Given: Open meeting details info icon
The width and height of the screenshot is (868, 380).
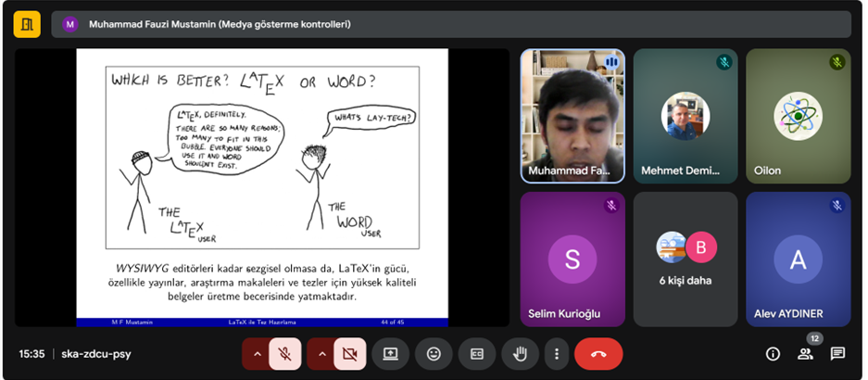Looking at the screenshot, I should [x=773, y=353].
